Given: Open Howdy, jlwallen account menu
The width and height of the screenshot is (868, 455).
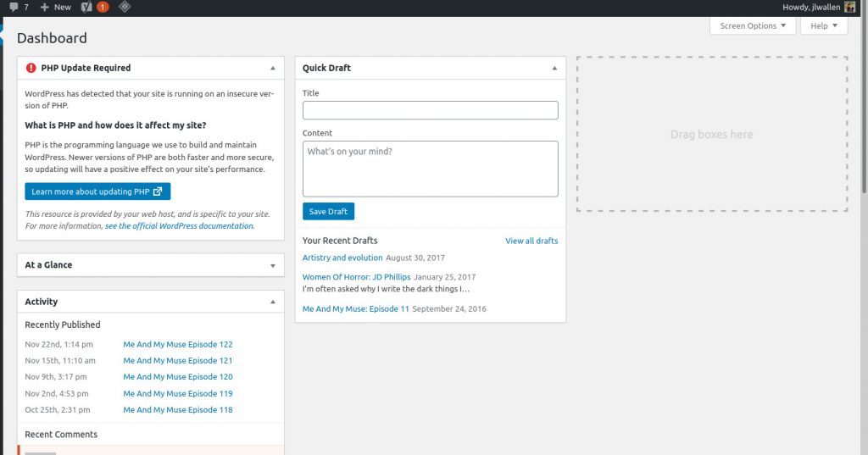Looking at the screenshot, I should click(x=818, y=7).
